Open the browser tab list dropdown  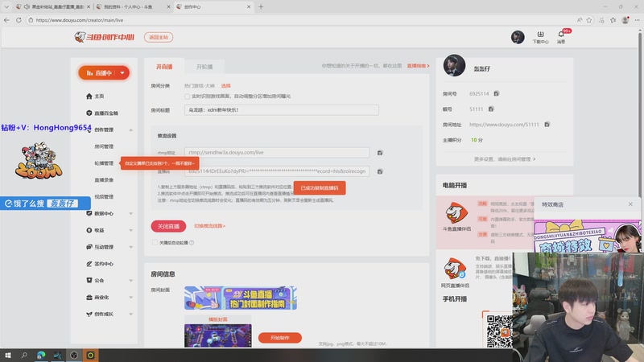6,6
